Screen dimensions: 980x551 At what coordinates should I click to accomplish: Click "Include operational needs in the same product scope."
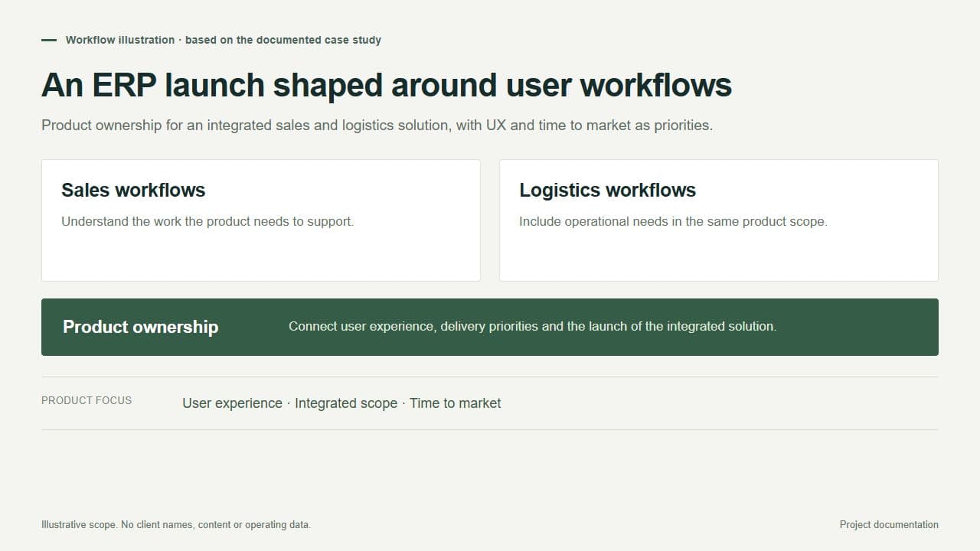coord(673,222)
